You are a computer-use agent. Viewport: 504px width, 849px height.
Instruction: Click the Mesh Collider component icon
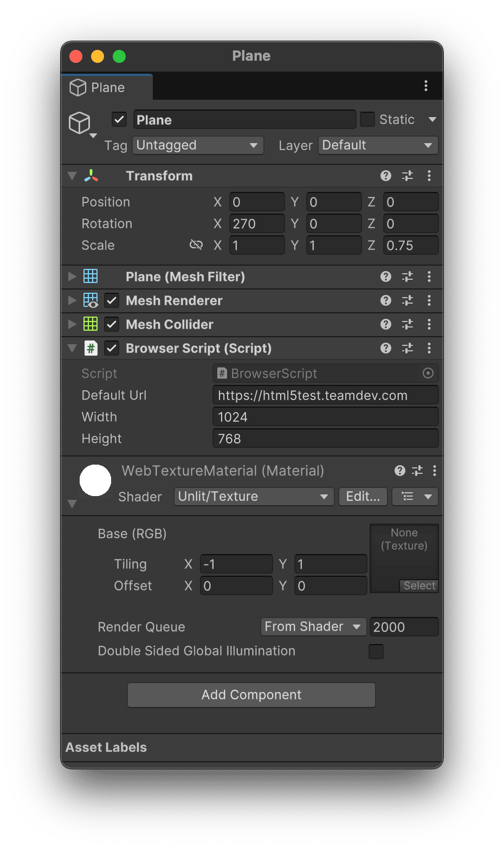[x=91, y=324]
